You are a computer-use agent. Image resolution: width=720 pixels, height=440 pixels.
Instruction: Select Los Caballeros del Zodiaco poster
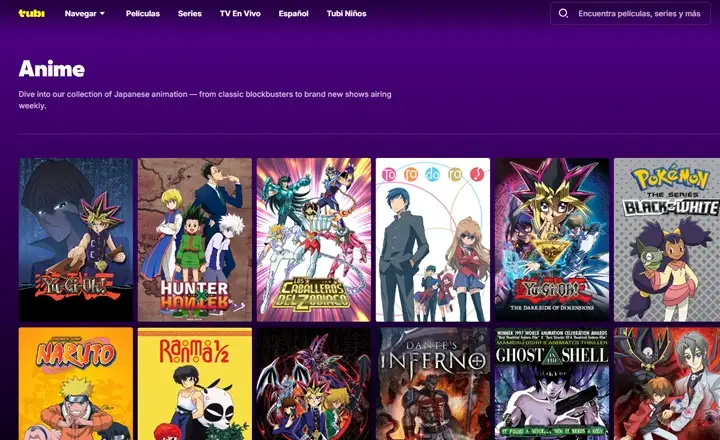(x=314, y=240)
